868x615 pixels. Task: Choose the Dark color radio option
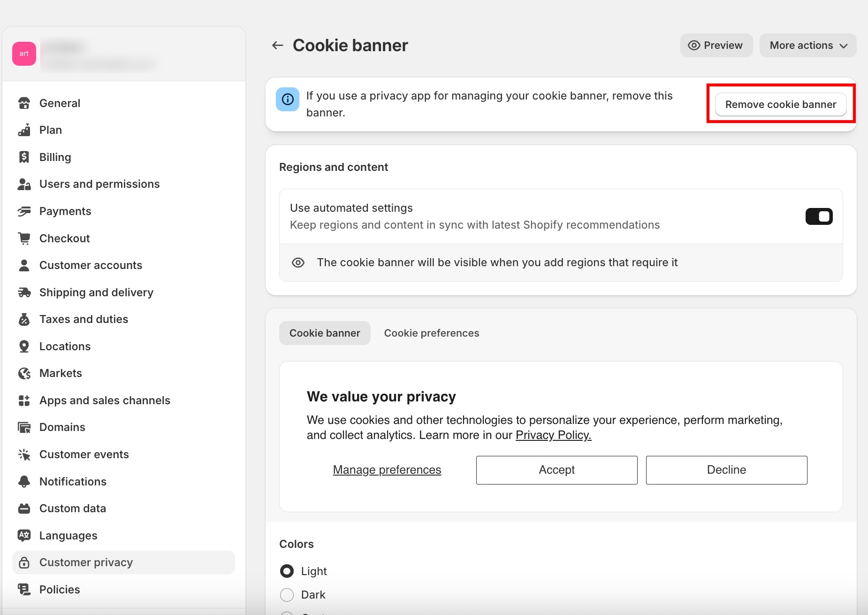[287, 595]
